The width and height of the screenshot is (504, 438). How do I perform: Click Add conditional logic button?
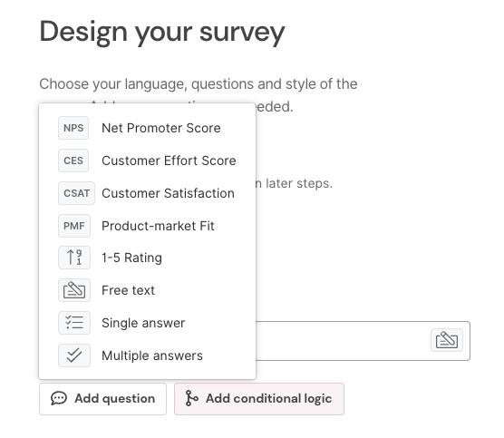pyautogui.click(x=259, y=399)
